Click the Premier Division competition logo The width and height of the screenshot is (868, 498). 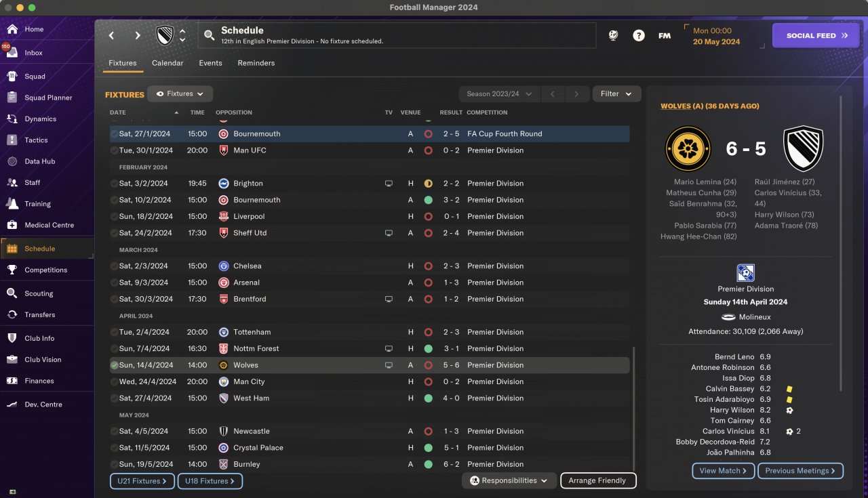(x=746, y=273)
